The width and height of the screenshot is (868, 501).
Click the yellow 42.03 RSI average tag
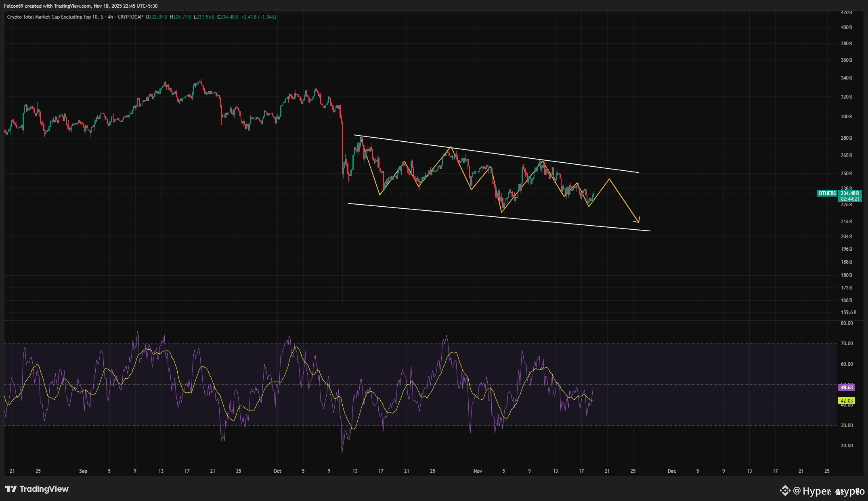847,401
